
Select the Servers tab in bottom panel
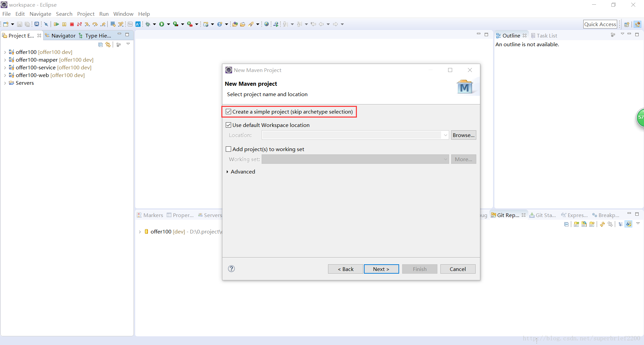tap(210, 215)
